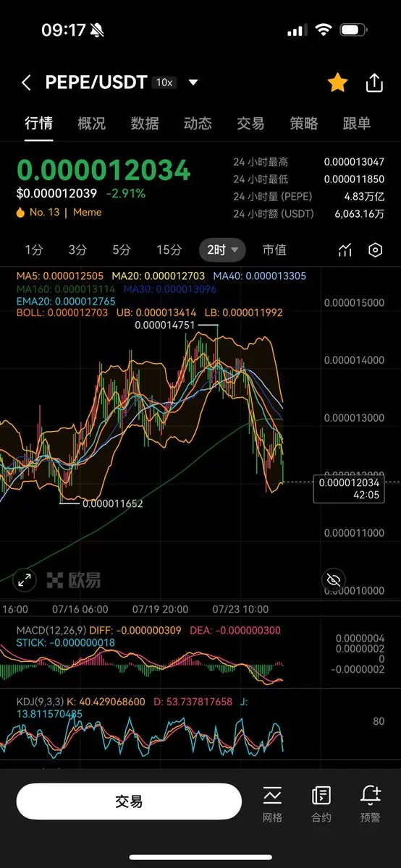The width and height of the screenshot is (401, 868).
Task: Expand the PEPE/USDT pair dropdown arrow
Action: coord(193,83)
